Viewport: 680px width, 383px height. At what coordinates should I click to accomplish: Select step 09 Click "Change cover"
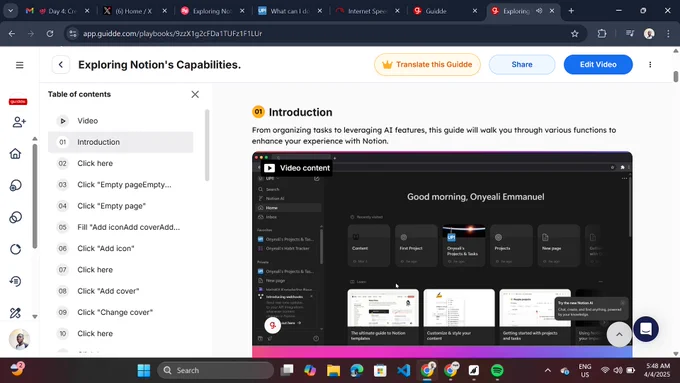point(121,312)
